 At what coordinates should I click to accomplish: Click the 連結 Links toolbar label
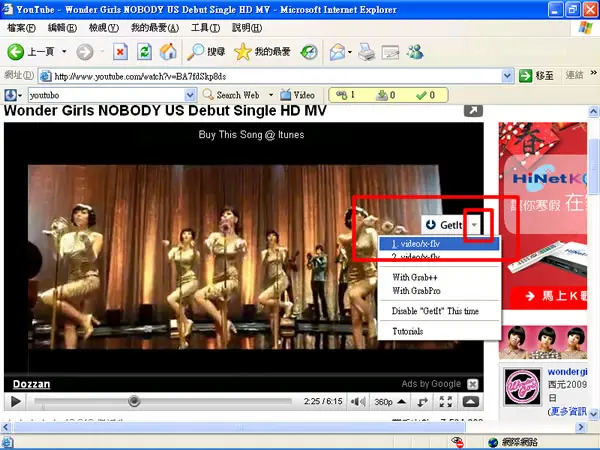(x=574, y=75)
